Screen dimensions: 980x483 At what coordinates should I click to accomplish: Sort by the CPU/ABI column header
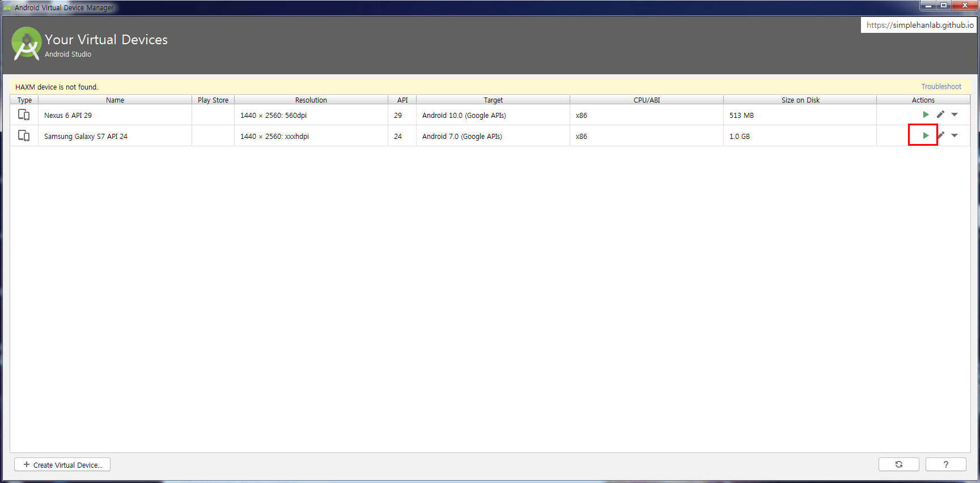pyautogui.click(x=647, y=100)
